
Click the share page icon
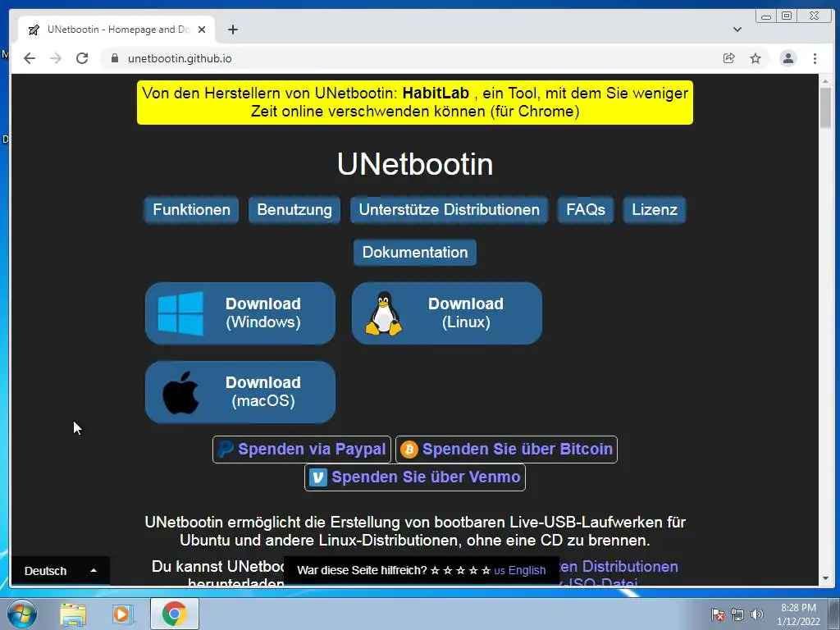[729, 58]
